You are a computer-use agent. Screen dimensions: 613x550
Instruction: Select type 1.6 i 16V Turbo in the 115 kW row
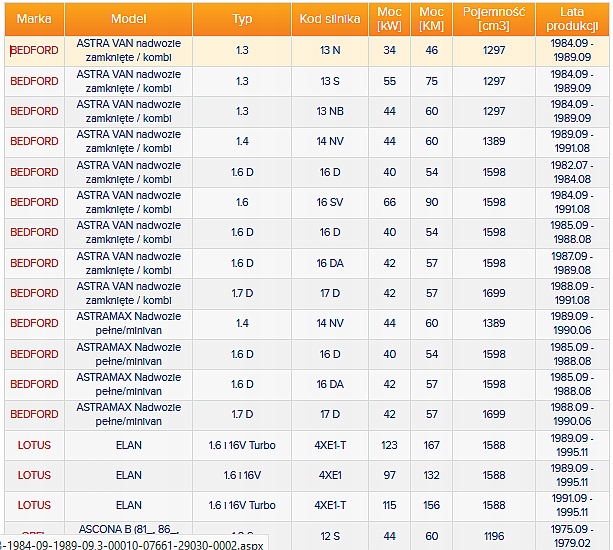(x=242, y=505)
